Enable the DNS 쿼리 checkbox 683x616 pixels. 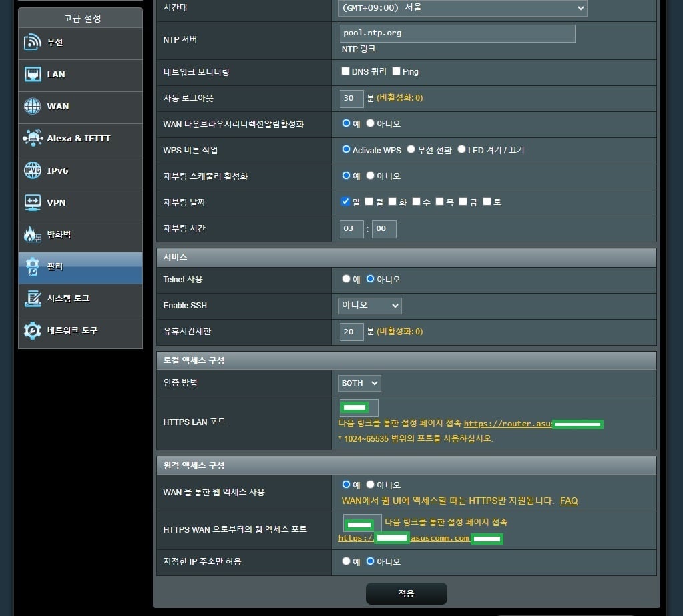tap(345, 71)
